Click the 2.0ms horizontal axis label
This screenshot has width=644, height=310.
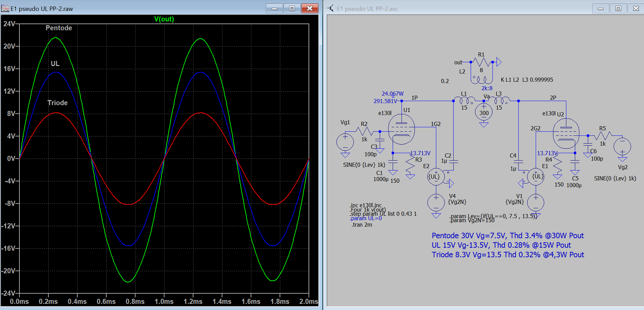tap(309, 301)
